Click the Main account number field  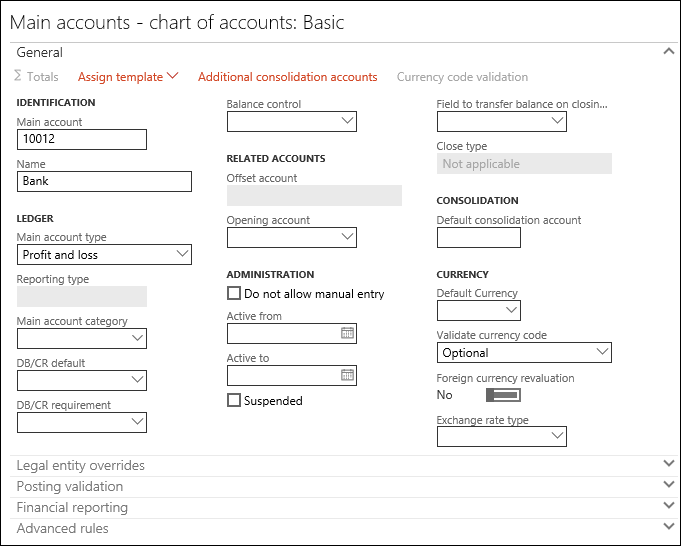tap(82, 139)
